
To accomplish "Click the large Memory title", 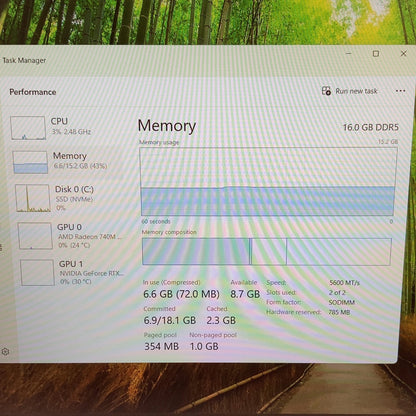I will 167,126.
